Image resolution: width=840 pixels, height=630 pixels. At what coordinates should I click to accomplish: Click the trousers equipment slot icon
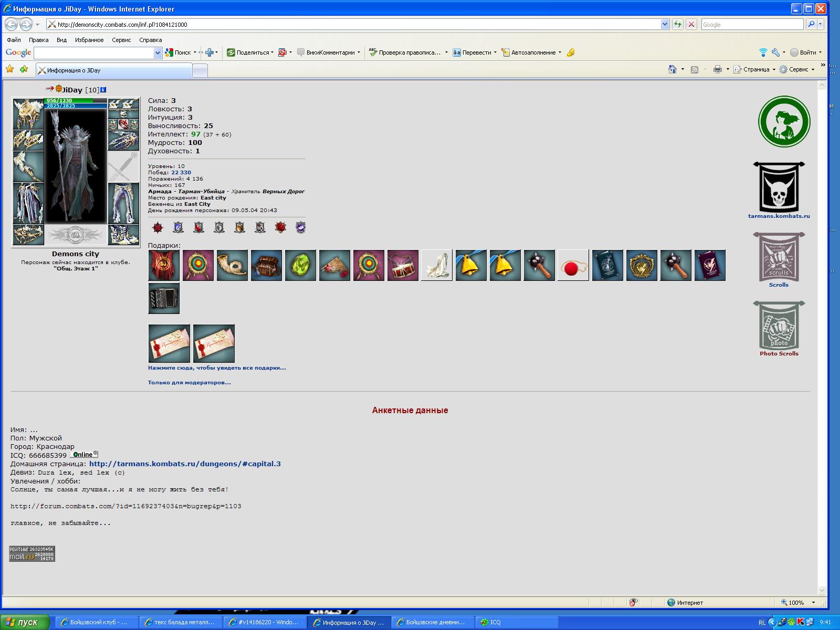(x=123, y=203)
